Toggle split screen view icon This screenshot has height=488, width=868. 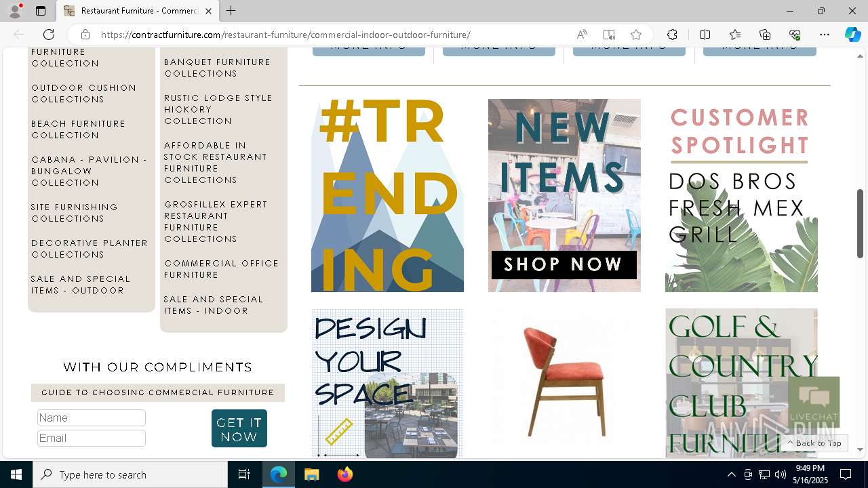[705, 35]
